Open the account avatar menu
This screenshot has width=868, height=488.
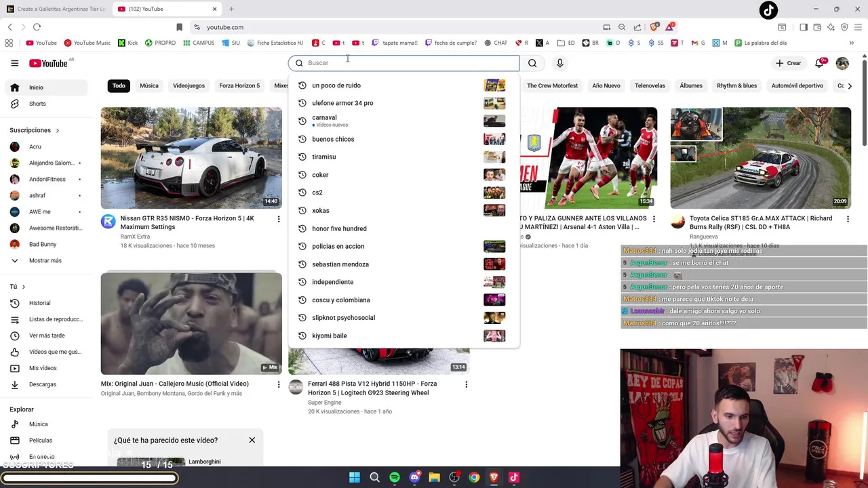[x=842, y=63]
